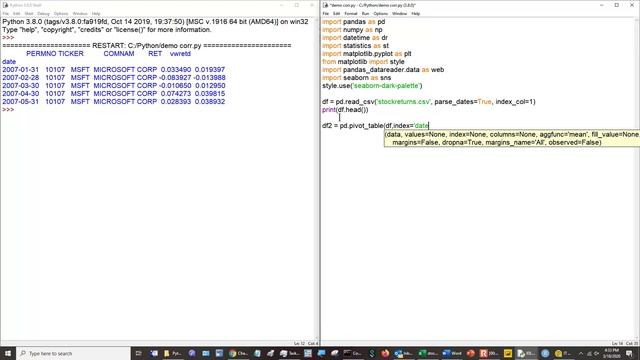Click the '2007-03-30' date in the shell output

point(20,86)
